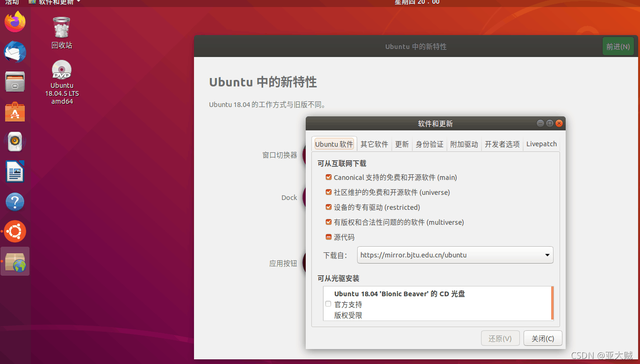Click the 窗口切换器 label in welcome window
This screenshot has height=364, width=640.
[280, 155]
